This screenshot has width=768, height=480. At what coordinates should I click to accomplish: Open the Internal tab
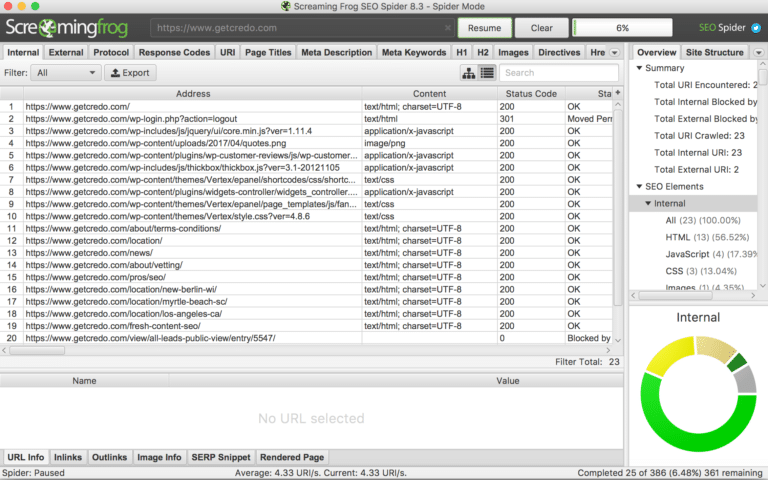(x=23, y=52)
